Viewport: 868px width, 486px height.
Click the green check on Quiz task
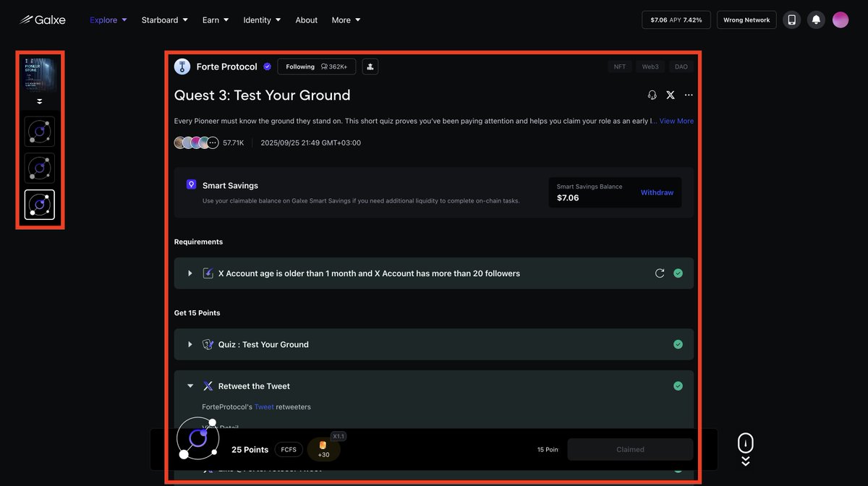point(678,344)
